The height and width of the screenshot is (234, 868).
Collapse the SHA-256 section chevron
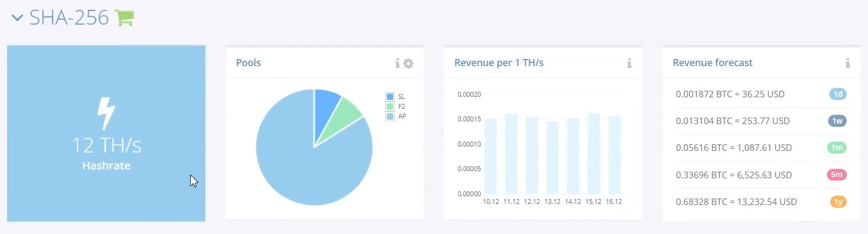[x=17, y=18]
